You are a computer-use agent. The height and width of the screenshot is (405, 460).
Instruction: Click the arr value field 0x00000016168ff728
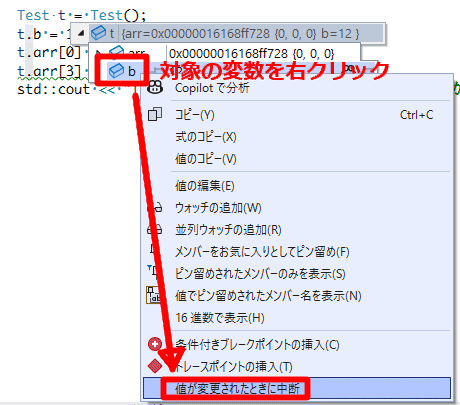tap(251, 53)
